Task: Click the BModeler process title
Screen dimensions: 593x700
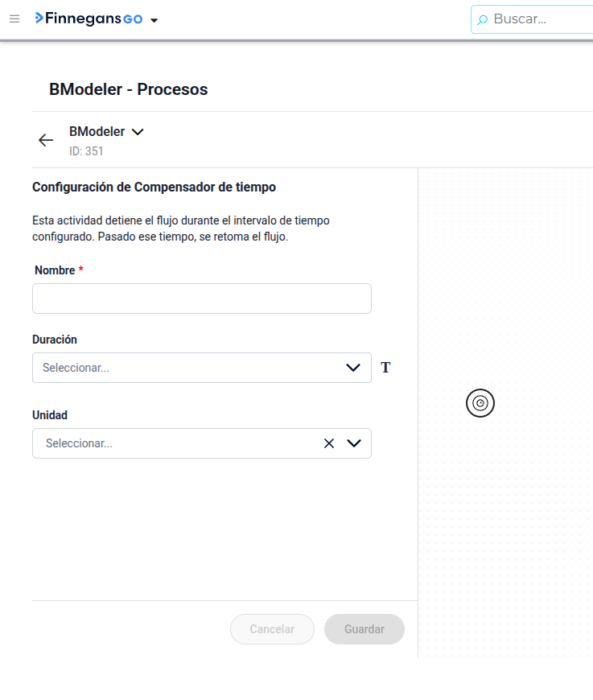Action: coord(97,132)
